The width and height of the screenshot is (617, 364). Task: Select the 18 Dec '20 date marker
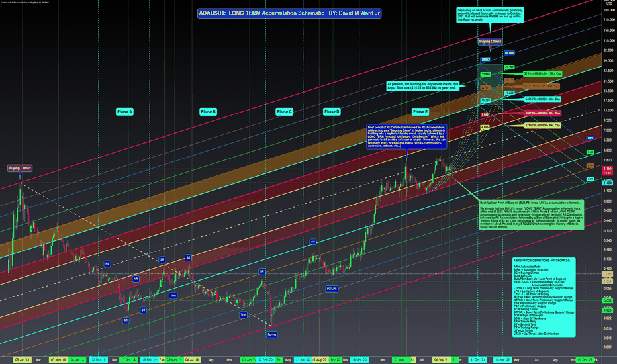tap(359, 359)
